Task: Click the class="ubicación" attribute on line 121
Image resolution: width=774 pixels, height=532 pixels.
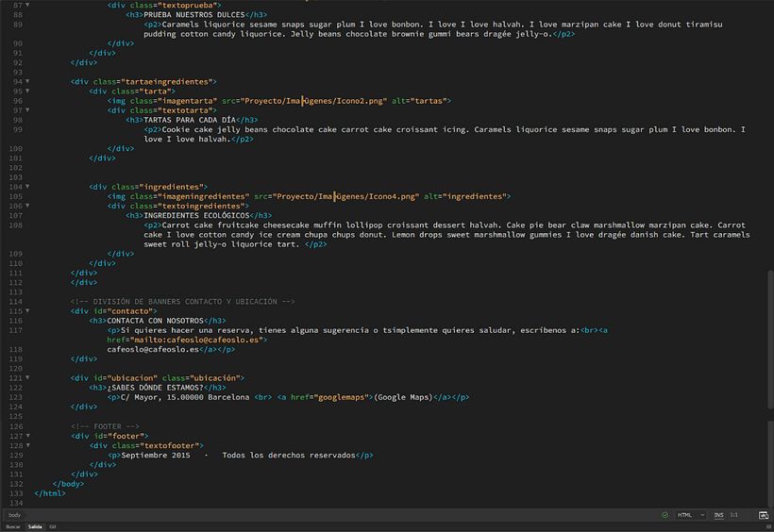Action: 203,378
